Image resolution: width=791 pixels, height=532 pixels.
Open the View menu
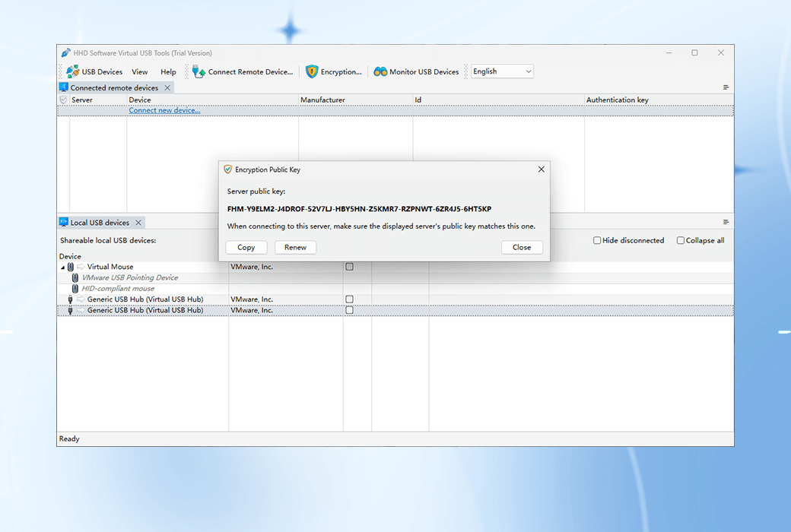pos(139,71)
